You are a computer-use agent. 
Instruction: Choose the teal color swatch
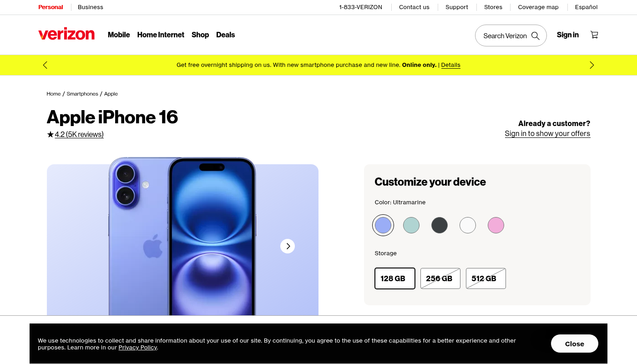411,225
